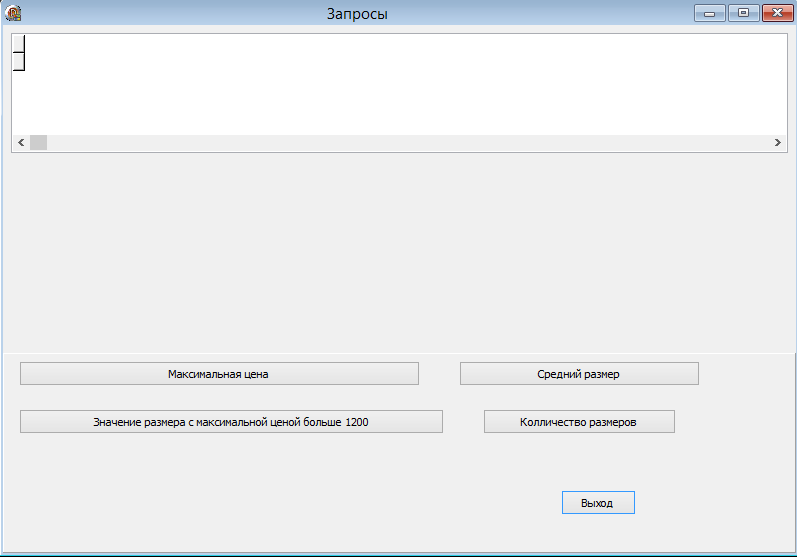Click the horizontal scrollbar thumb in the grid
The width and height of the screenshot is (797, 557).
coord(39,143)
